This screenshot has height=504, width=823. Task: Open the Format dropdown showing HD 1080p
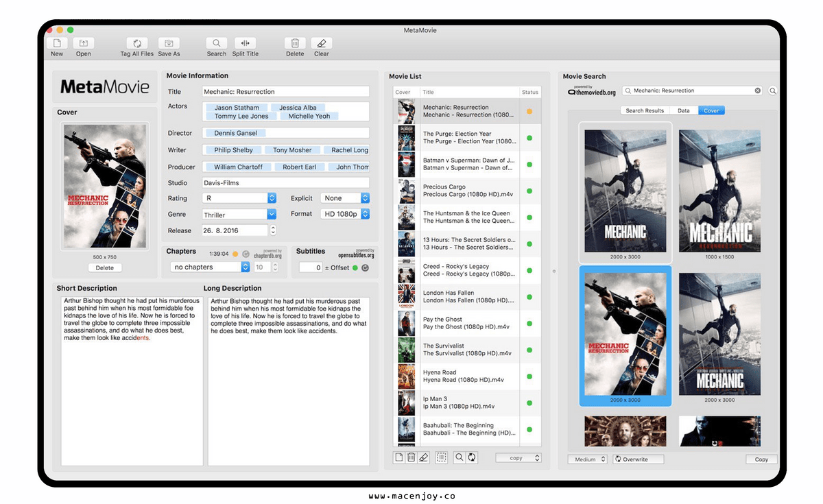click(345, 214)
